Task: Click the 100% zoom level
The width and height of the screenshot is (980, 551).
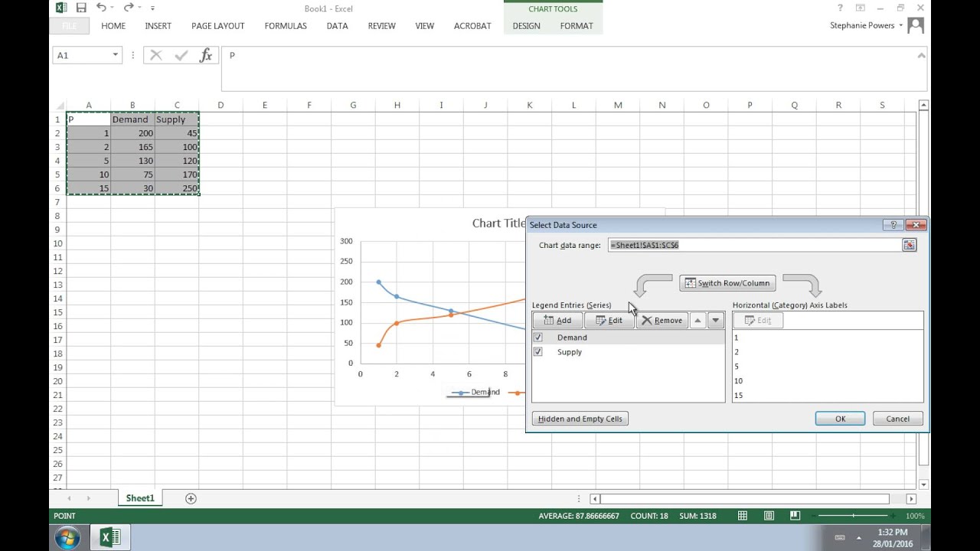Action: [914, 516]
